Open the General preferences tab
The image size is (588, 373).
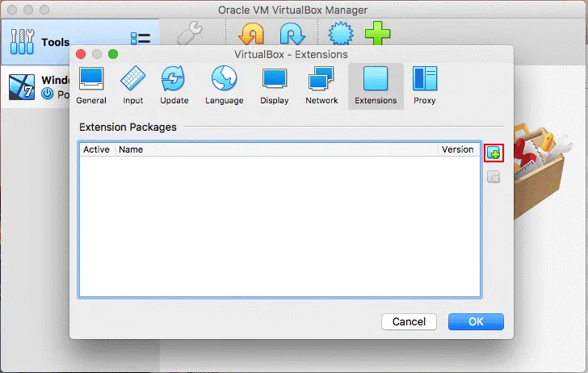point(91,86)
